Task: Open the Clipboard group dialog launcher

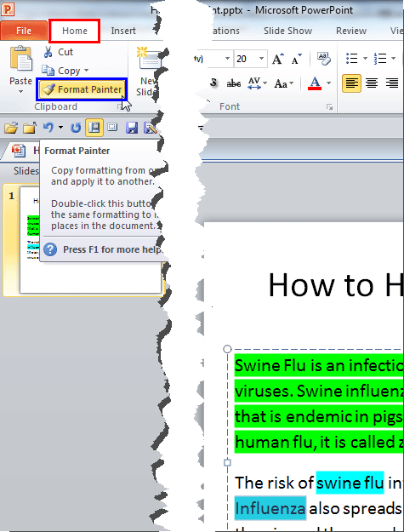Action: [119, 107]
